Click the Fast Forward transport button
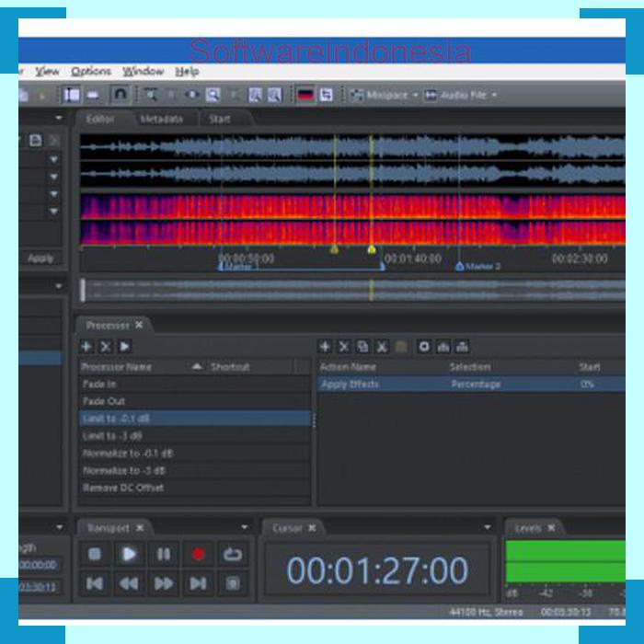 coord(164,583)
